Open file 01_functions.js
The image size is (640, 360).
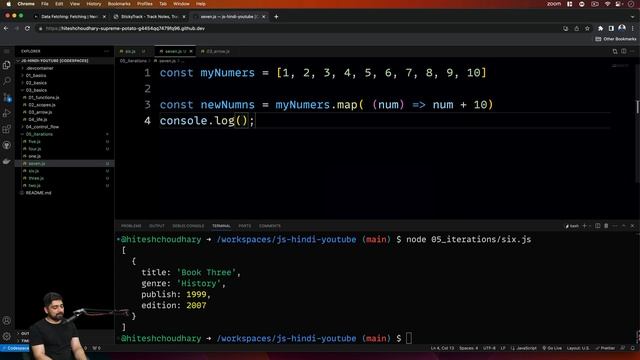(44, 98)
